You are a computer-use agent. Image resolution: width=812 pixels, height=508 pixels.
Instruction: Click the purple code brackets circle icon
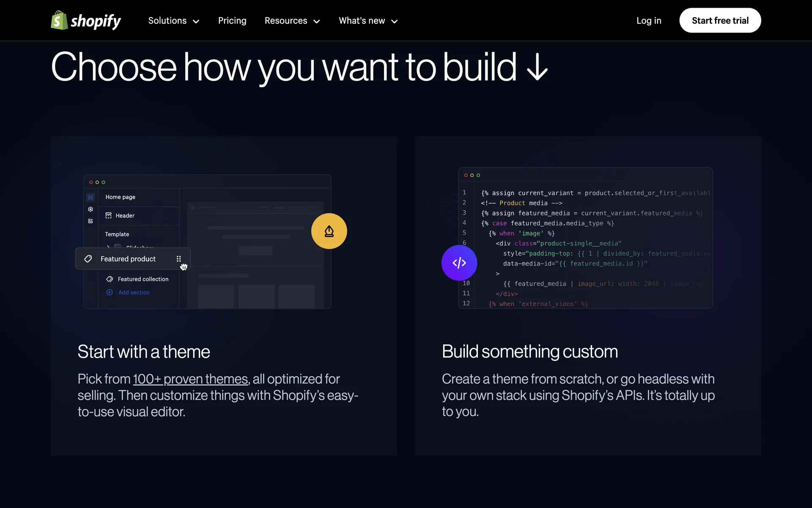[x=459, y=263]
